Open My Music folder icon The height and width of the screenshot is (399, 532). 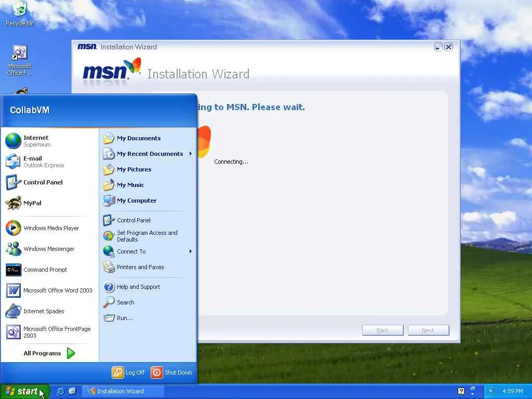(109, 185)
